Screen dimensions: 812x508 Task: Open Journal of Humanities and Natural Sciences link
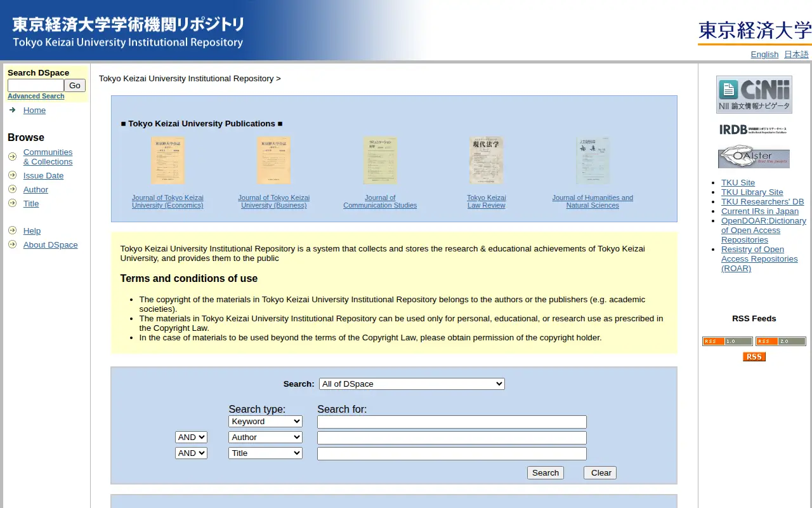pyautogui.click(x=593, y=201)
